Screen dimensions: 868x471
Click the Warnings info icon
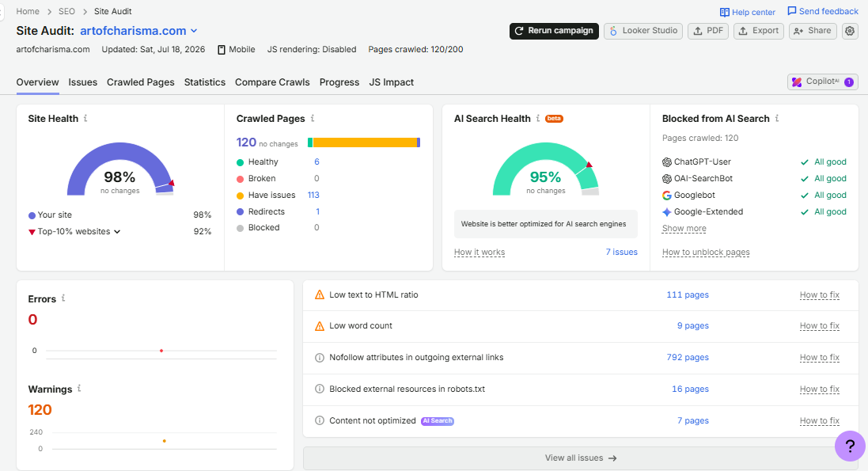point(79,389)
